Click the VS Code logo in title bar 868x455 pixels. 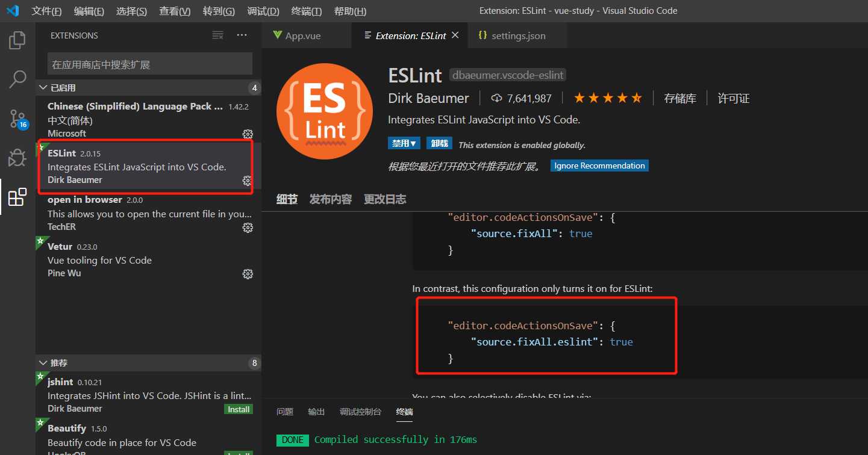13,11
